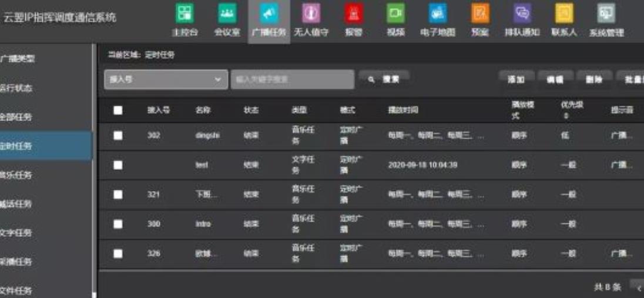The image size is (644, 298).
Task: Sort by the 优先级 column header
Action: point(572,110)
